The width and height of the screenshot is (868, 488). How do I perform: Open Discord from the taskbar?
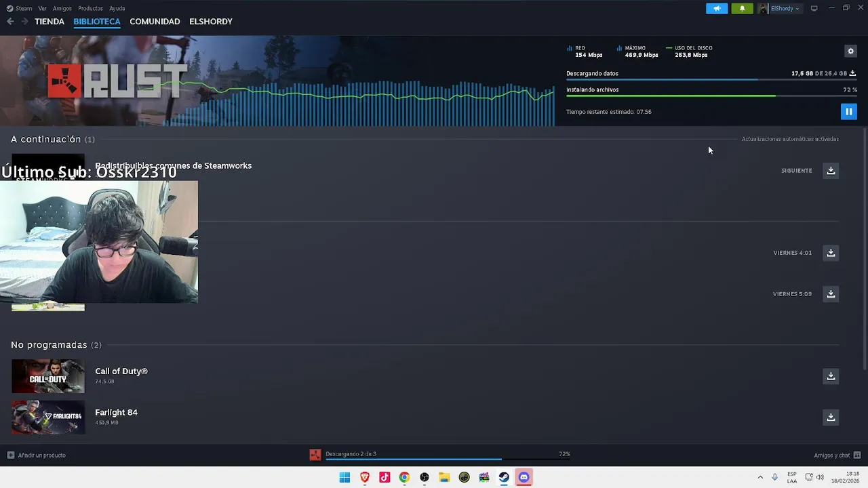pos(524,477)
